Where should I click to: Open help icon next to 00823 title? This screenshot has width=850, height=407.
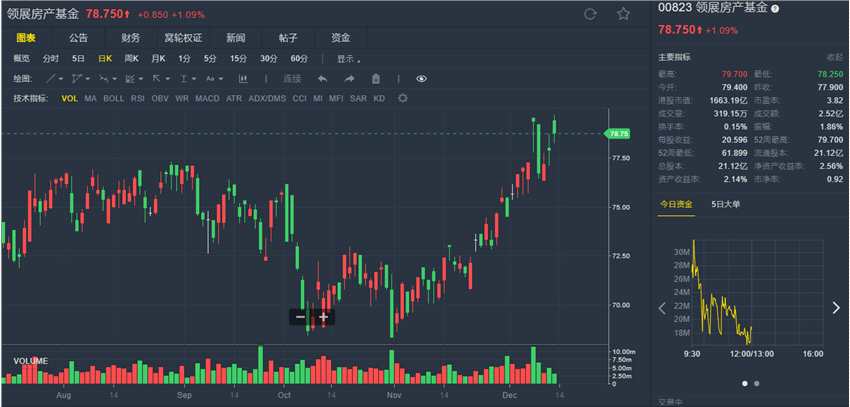tap(775, 9)
